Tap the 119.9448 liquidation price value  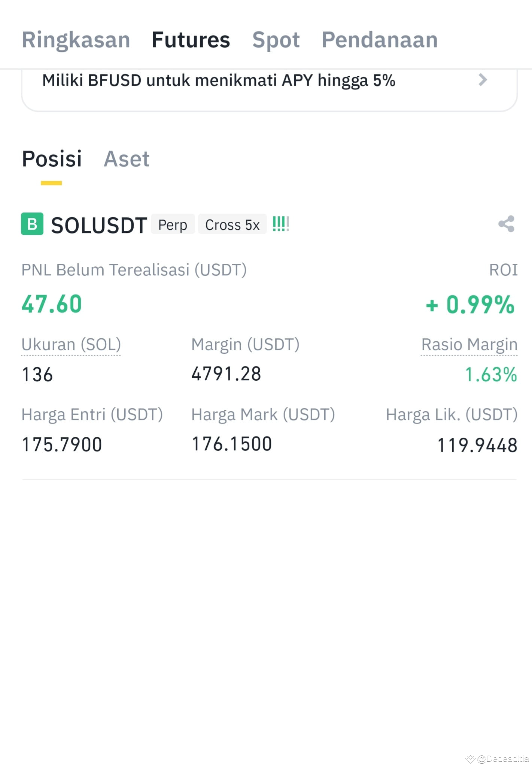[477, 445]
